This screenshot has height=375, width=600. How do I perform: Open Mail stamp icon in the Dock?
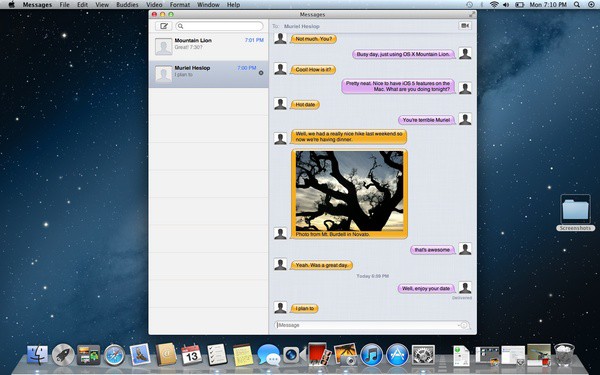point(140,354)
